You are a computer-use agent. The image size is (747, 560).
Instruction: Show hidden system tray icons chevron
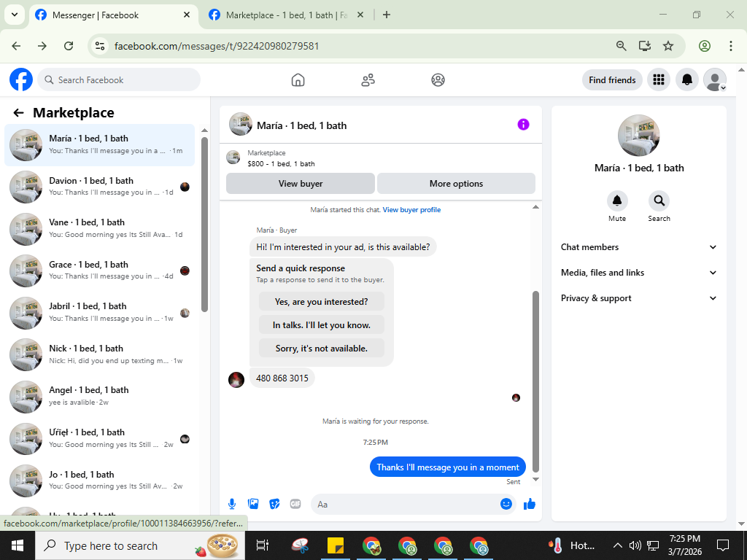pos(617,545)
